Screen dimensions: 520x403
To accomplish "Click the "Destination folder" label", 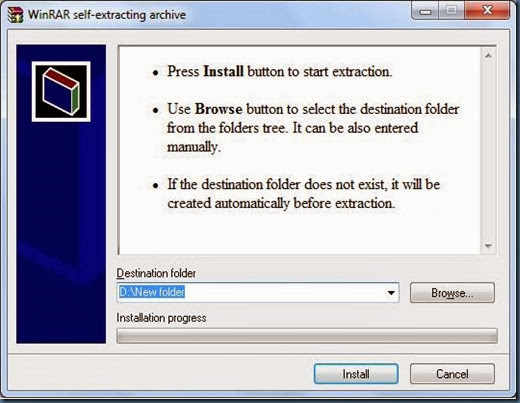I will coord(156,273).
